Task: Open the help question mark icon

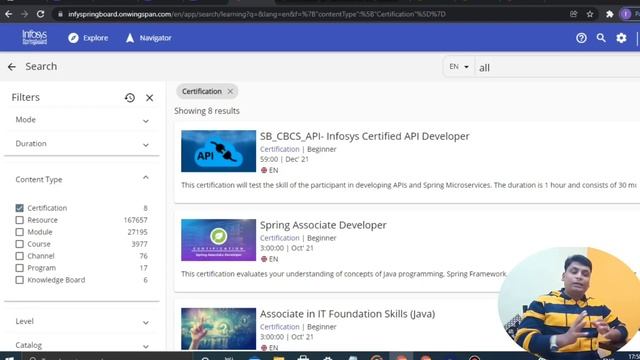Action: pyautogui.click(x=581, y=38)
